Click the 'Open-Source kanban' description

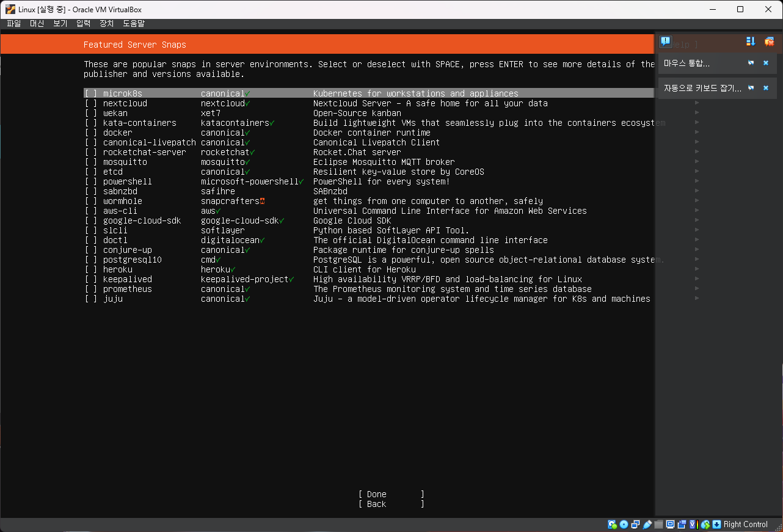(357, 113)
